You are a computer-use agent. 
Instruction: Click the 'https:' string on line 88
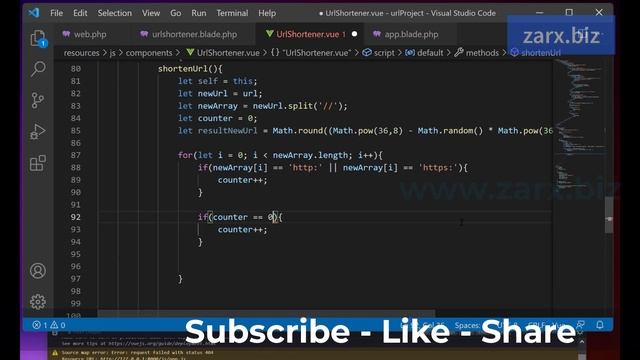pos(437,167)
